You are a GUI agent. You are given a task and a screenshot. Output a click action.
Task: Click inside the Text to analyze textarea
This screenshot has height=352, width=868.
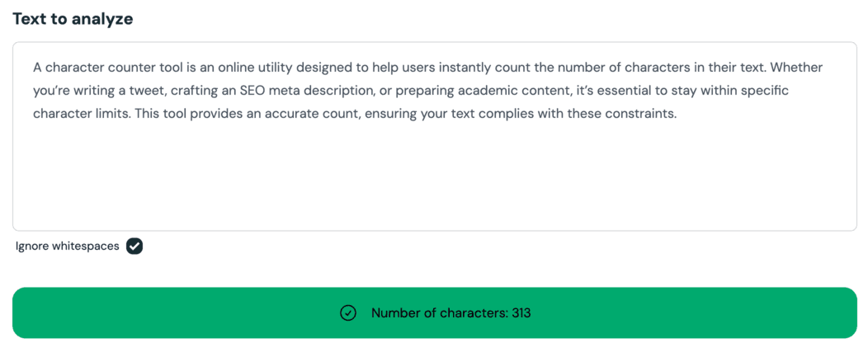(x=434, y=136)
